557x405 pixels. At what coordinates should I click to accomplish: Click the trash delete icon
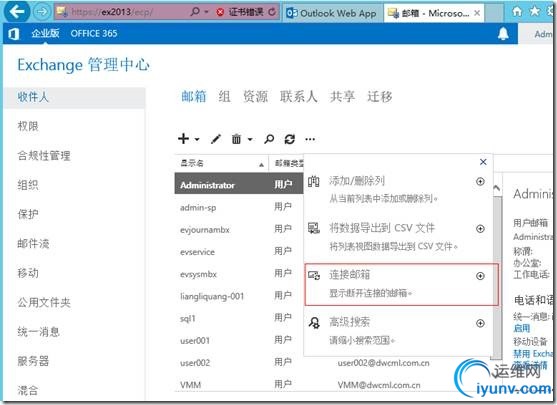[237, 139]
